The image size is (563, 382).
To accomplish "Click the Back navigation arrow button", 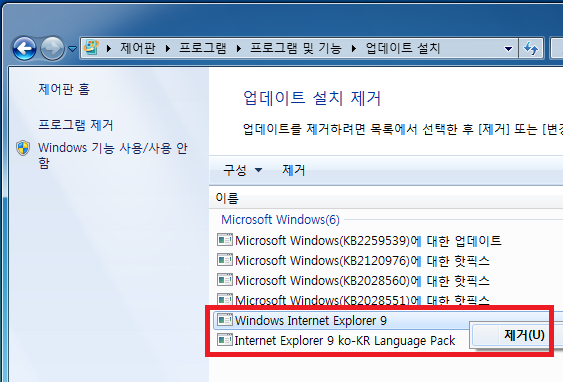I will coord(24,48).
